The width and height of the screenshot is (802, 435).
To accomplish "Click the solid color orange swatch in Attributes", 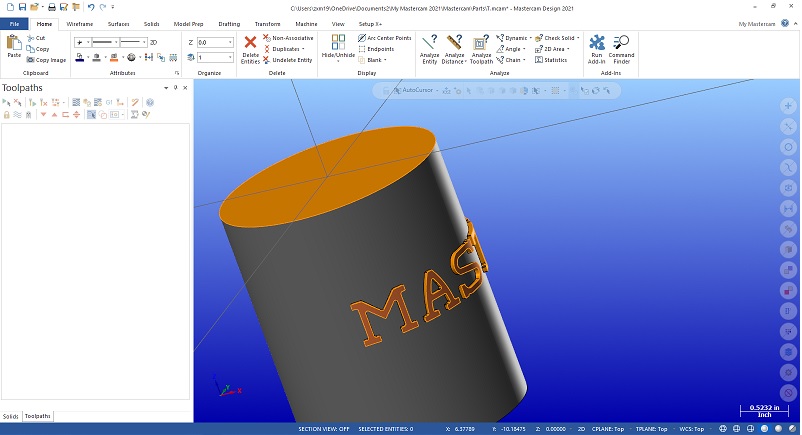I will pos(114,57).
